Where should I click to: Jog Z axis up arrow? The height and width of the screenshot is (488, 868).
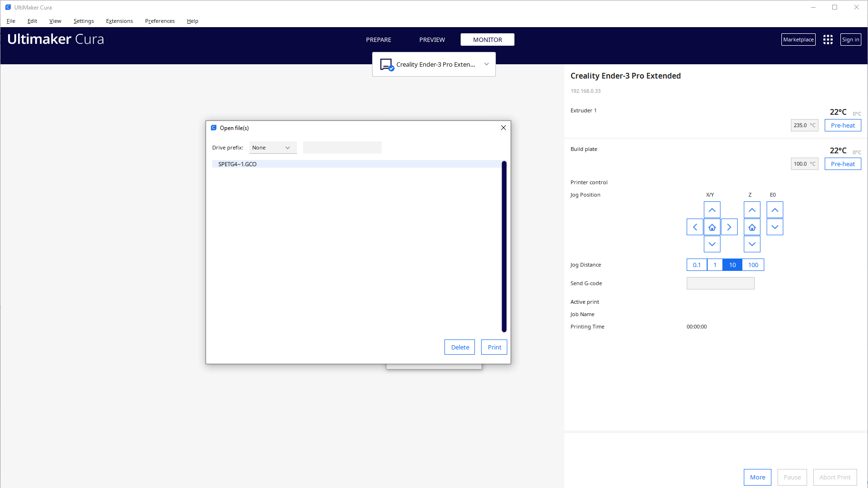(x=752, y=210)
